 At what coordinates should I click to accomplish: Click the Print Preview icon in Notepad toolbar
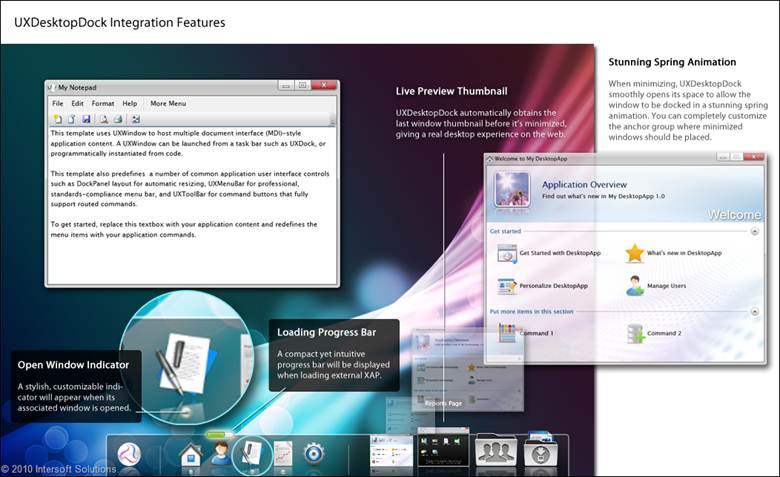coord(103,119)
